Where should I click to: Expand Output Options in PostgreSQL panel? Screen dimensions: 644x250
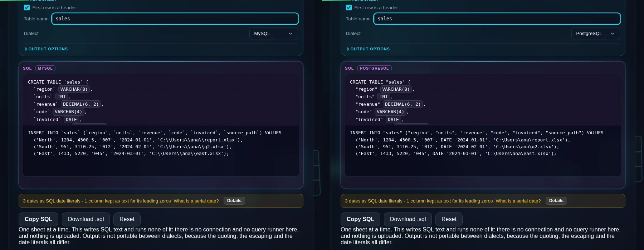(368, 49)
